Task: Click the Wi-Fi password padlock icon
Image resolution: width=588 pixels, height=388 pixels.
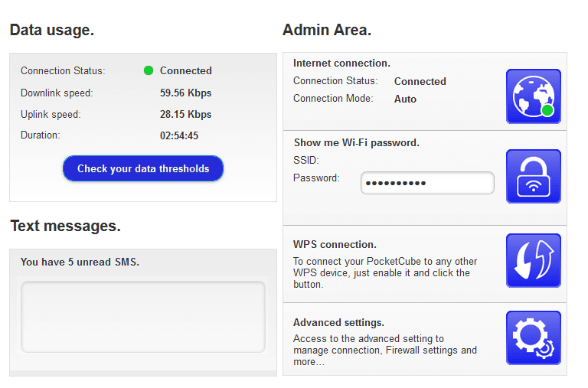Action: (x=533, y=177)
